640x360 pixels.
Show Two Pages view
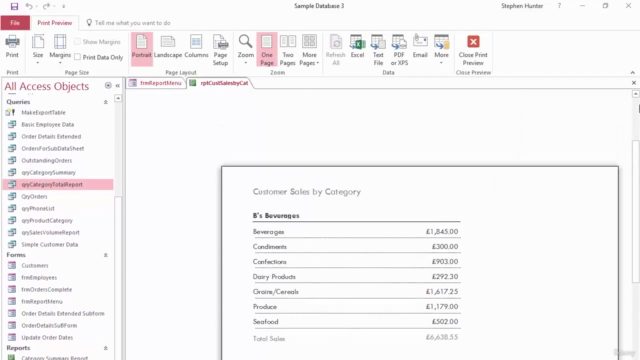tap(288, 50)
